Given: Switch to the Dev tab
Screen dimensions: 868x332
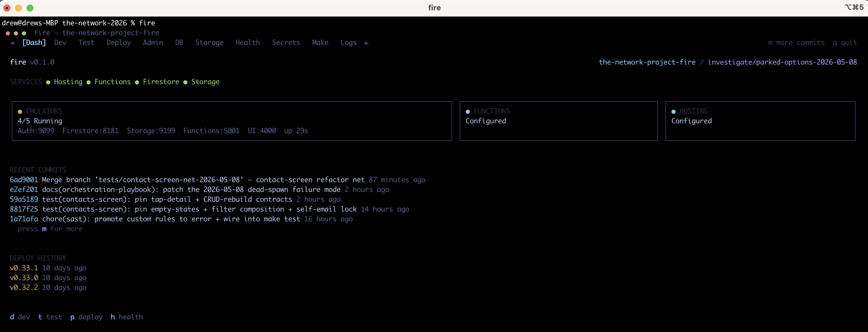Looking at the screenshot, I should coord(60,42).
